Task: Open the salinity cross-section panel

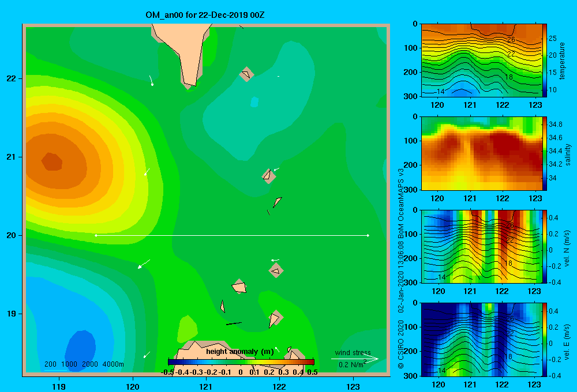Action: point(482,153)
